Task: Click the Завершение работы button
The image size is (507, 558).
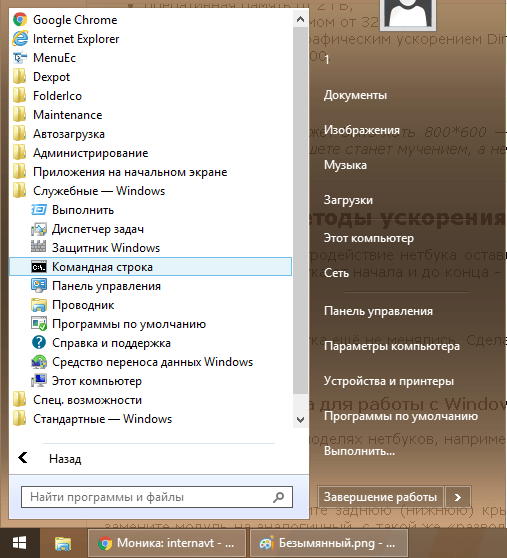Action: [x=380, y=497]
